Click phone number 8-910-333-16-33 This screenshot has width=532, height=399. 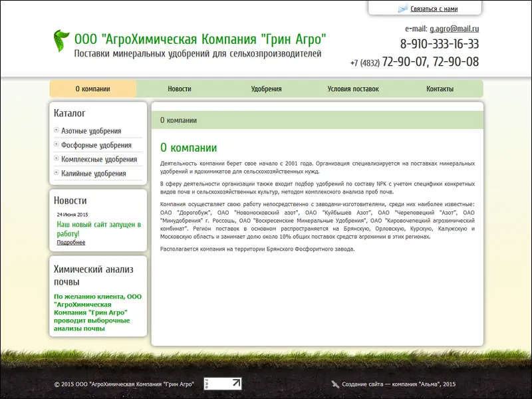pos(440,44)
